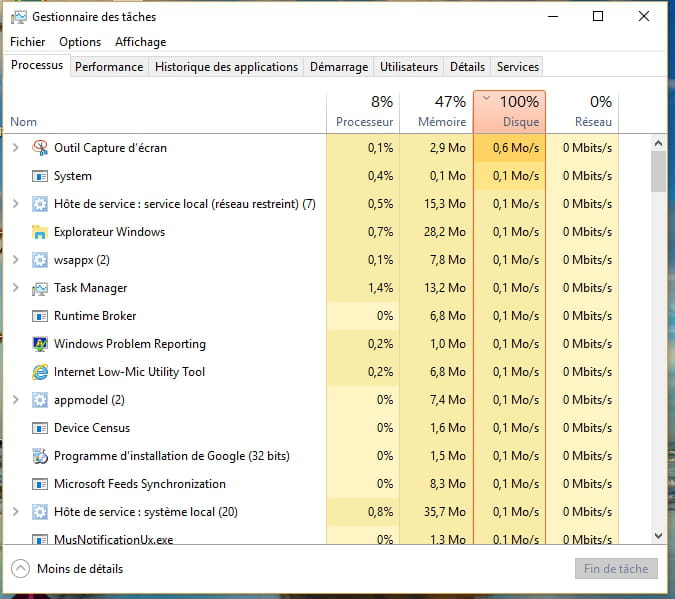Click the Device Census icon

pyautogui.click(x=40, y=428)
